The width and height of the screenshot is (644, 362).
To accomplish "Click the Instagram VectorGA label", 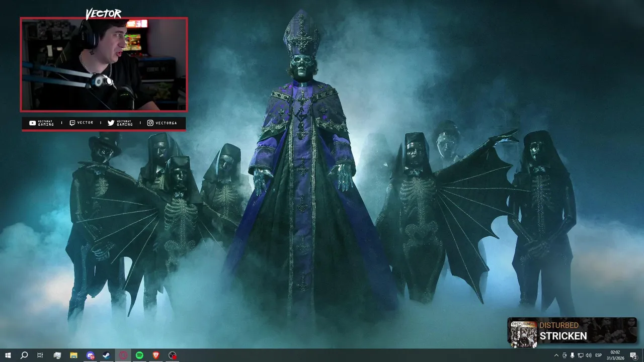I will [162, 123].
